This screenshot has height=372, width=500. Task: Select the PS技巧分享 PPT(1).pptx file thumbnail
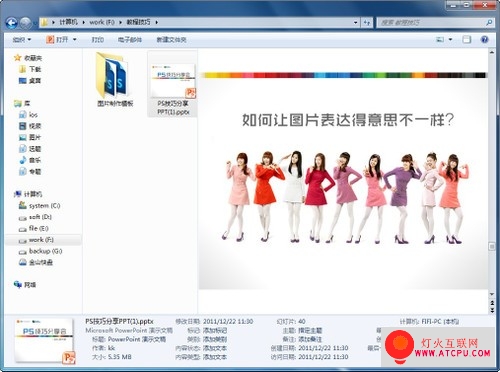173,84
